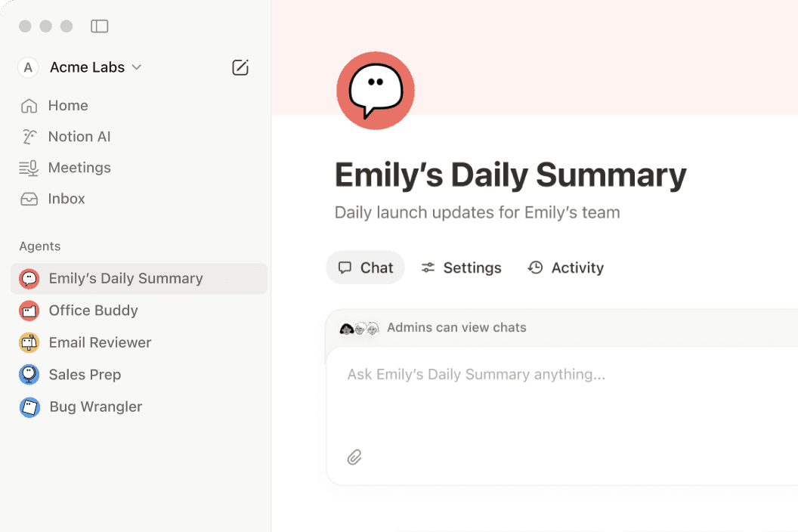This screenshot has width=798, height=532.
Task: Click the Emily's Daily Summary agent avatar
Action: point(375,91)
